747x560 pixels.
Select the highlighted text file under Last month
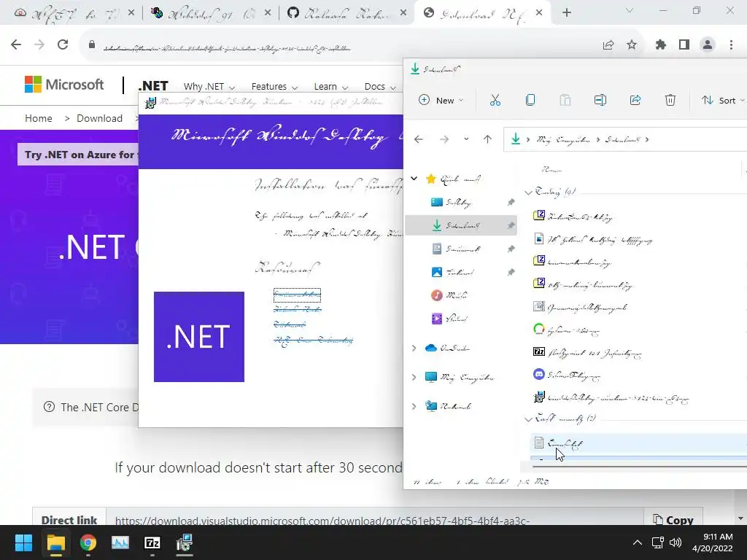638,443
